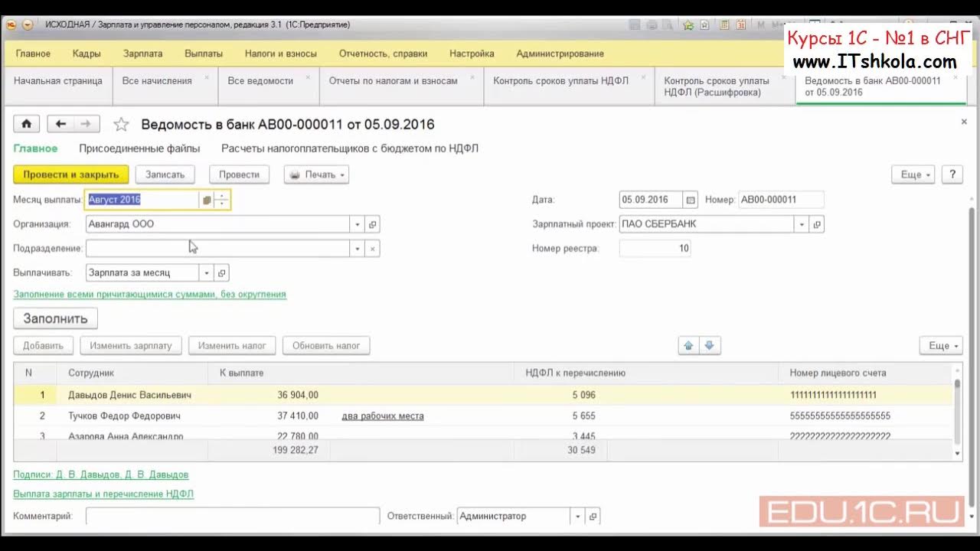Click title bar add-to-favorites star icon

[688, 24]
